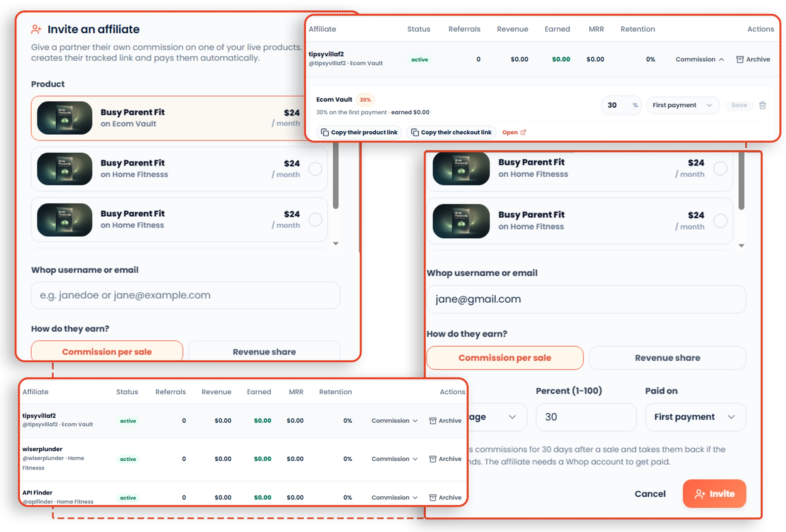Click the Archive button in expanded tipsyvillaf2 row
The image size is (786, 532).
coord(753,59)
